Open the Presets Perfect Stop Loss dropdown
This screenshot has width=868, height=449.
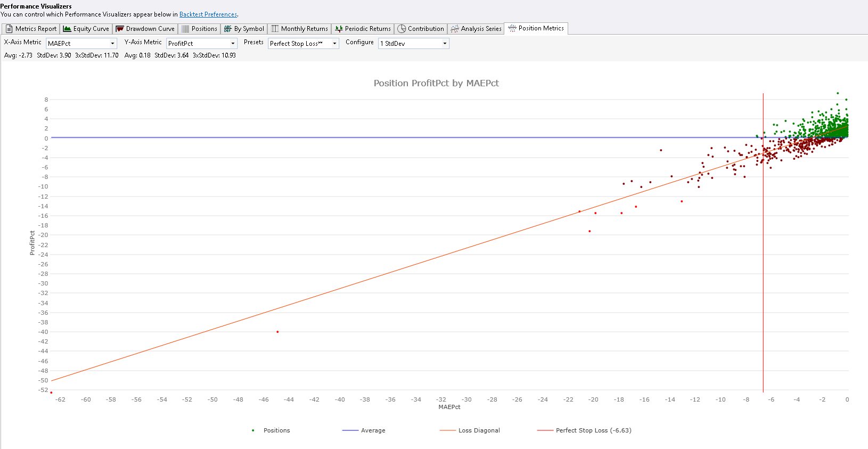click(334, 44)
